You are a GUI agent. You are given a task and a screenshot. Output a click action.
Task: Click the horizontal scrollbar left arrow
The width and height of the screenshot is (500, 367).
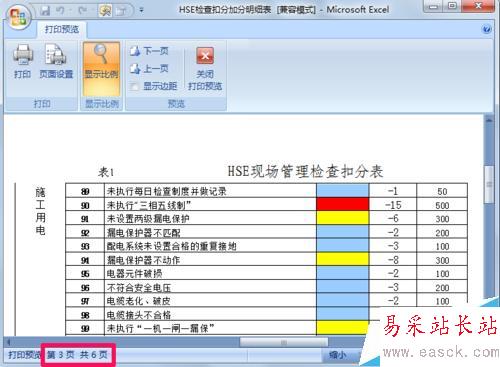(x=9, y=342)
